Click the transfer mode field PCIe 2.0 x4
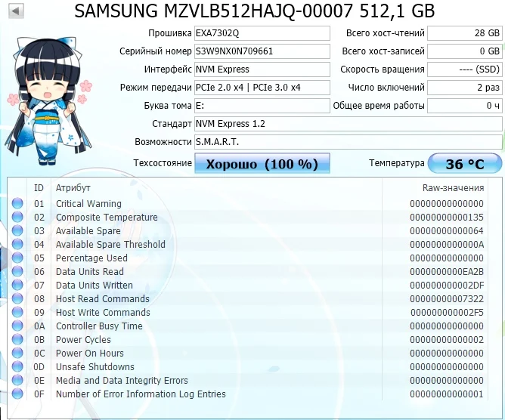This screenshot has width=505, height=420. tap(262, 87)
